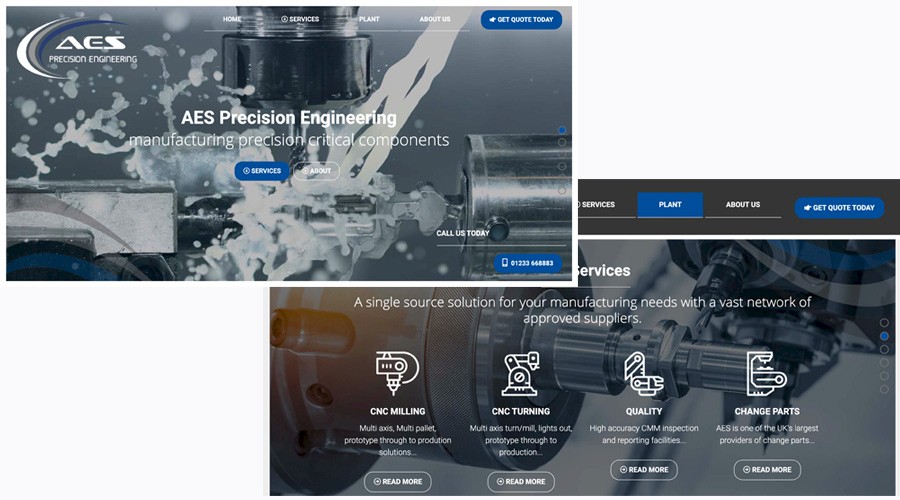Screen dimensions: 900x500
Task: Read more about Change Parts
Action: [x=767, y=470]
